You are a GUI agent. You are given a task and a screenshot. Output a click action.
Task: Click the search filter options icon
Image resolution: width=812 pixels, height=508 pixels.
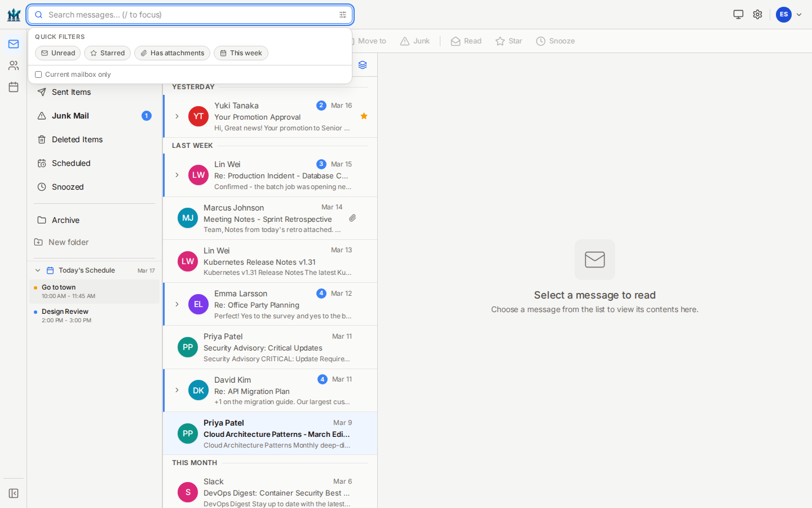tap(343, 15)
